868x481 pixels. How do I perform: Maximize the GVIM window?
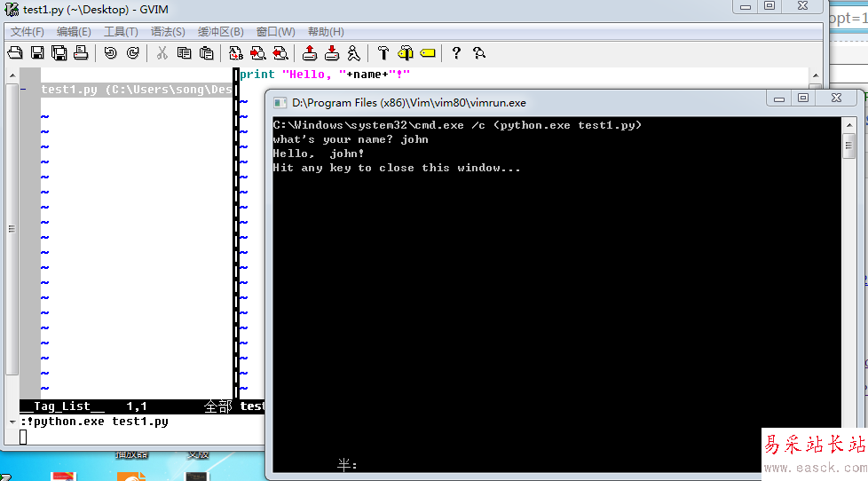coord(769,6)
